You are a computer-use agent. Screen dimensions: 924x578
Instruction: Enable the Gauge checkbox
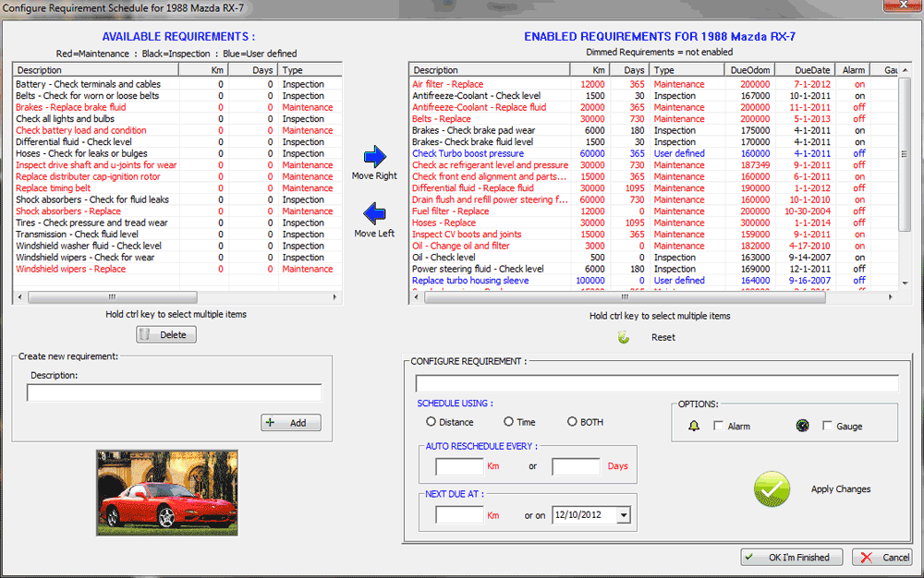(x=828, y=425)
